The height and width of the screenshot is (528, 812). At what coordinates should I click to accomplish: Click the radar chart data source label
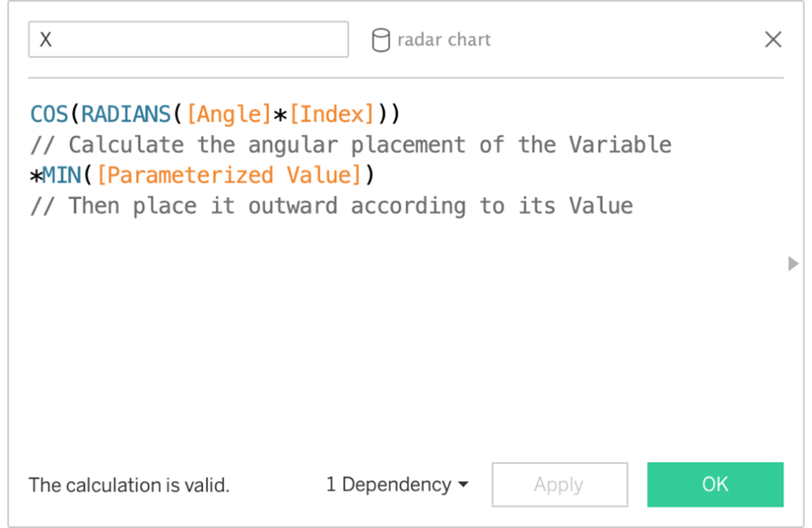coord(445,38)
